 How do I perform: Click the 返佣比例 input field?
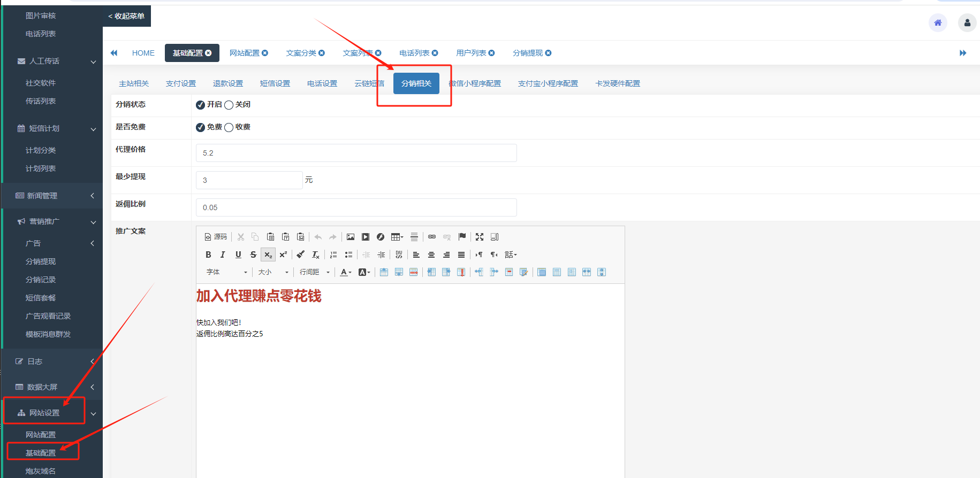tap(356, 207)
